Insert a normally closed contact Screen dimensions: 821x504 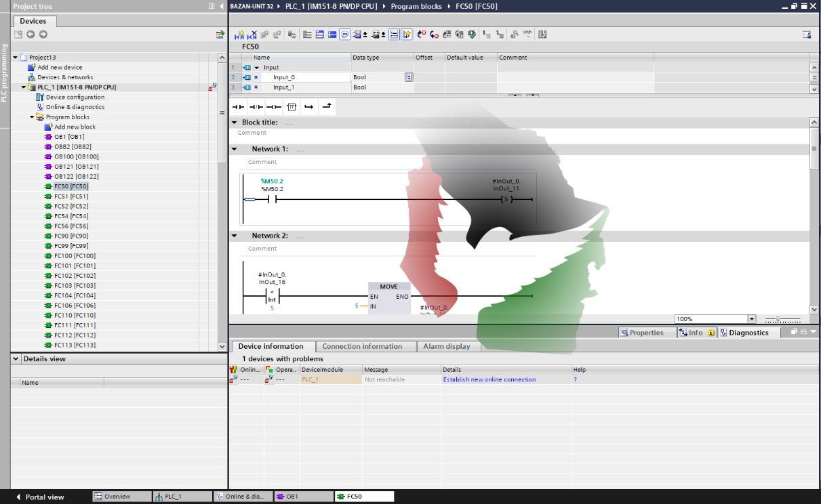(256, 107)
